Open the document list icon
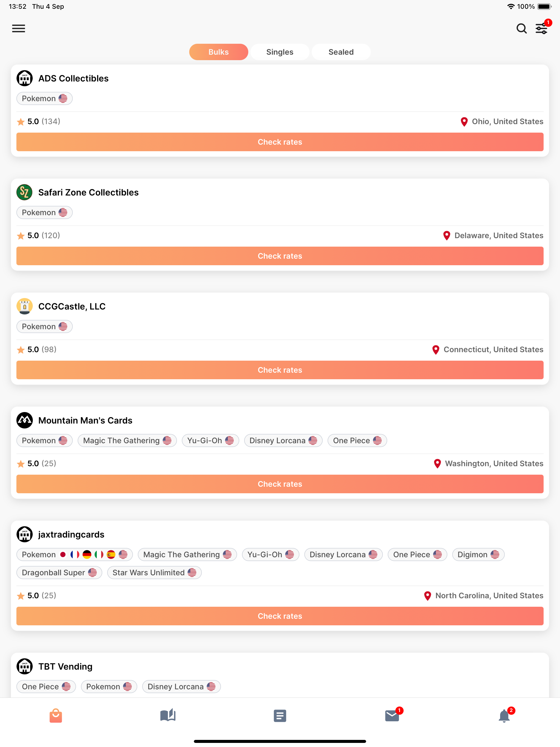Viewport: 560px width, 747px height. point(280,716)
